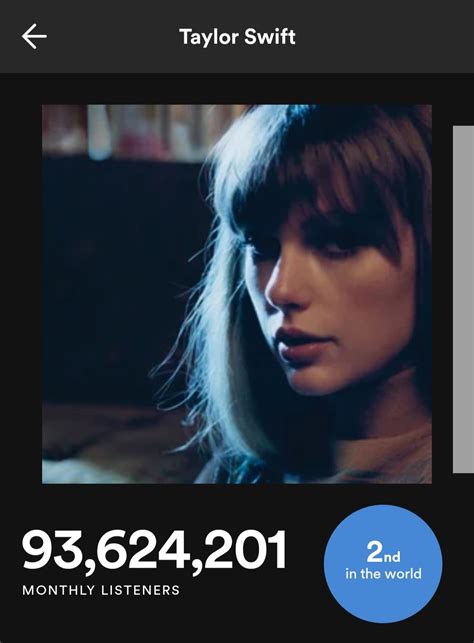The width and height of the screenshot is (474, 643).
Task: Open the Taylor Swift artist photo
Action: (x=237, y=294)
